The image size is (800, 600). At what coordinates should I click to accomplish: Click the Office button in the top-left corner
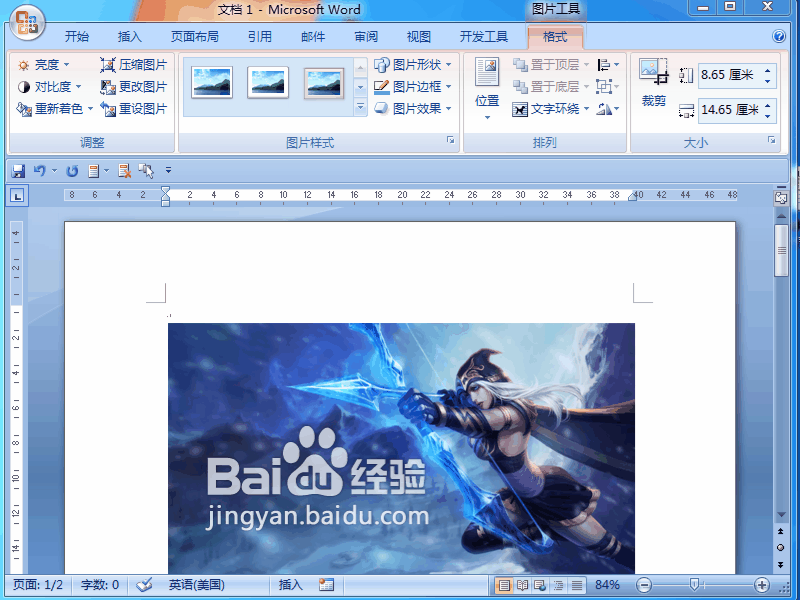click(x=26, y=20)
